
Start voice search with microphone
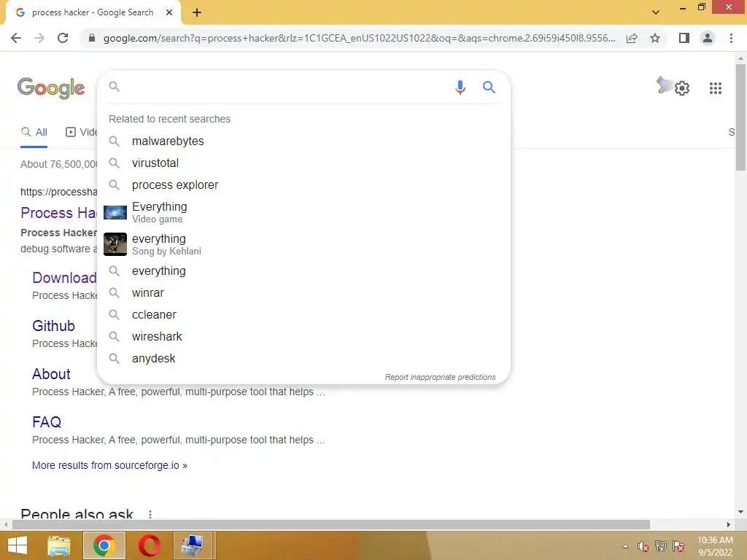(x=460, y=87)
